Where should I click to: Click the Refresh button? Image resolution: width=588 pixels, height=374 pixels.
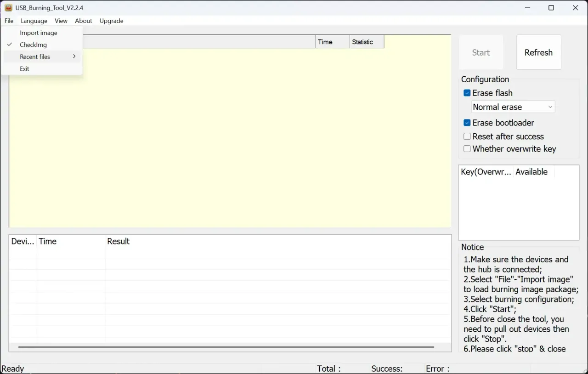539,52
